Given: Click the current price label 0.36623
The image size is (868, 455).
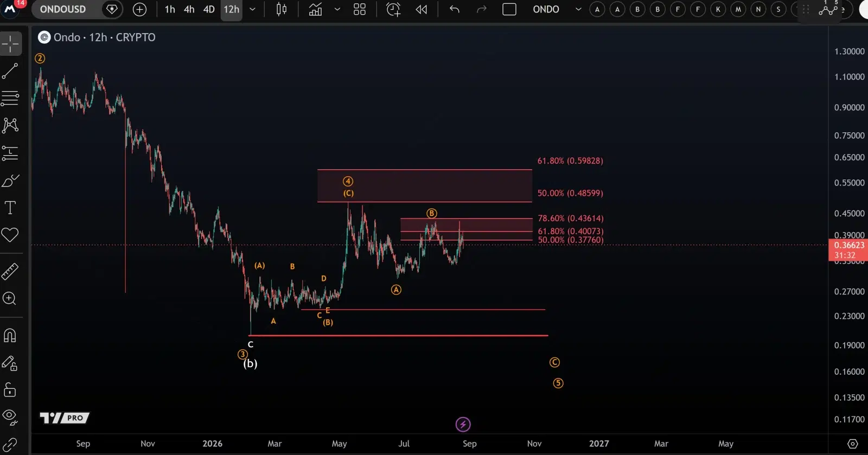Looking at the screenshot, I should tap(849, 245).
